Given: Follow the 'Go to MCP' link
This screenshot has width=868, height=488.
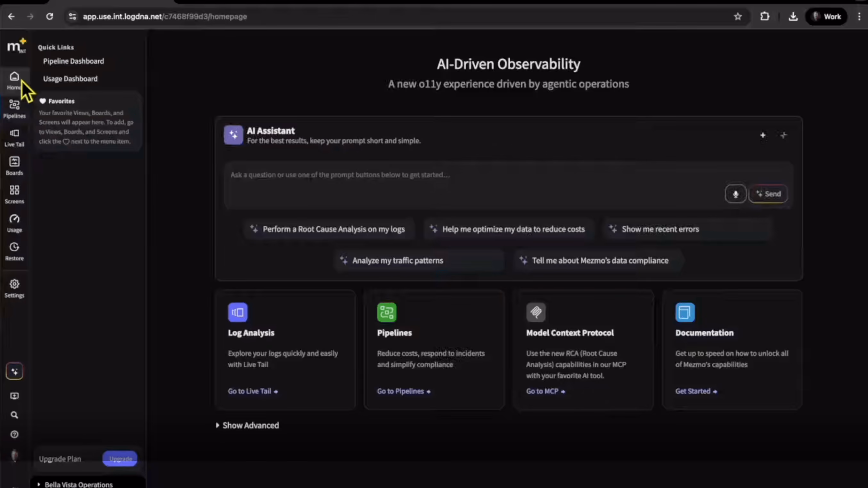Looking at the screenshot, I should pos(546,391).
